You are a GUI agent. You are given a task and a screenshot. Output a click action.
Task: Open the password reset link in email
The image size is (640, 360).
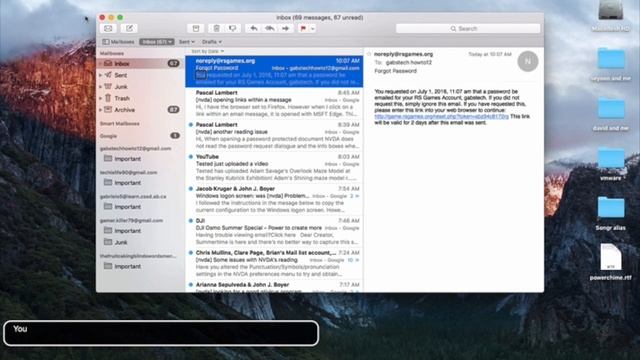coord(441,117)
